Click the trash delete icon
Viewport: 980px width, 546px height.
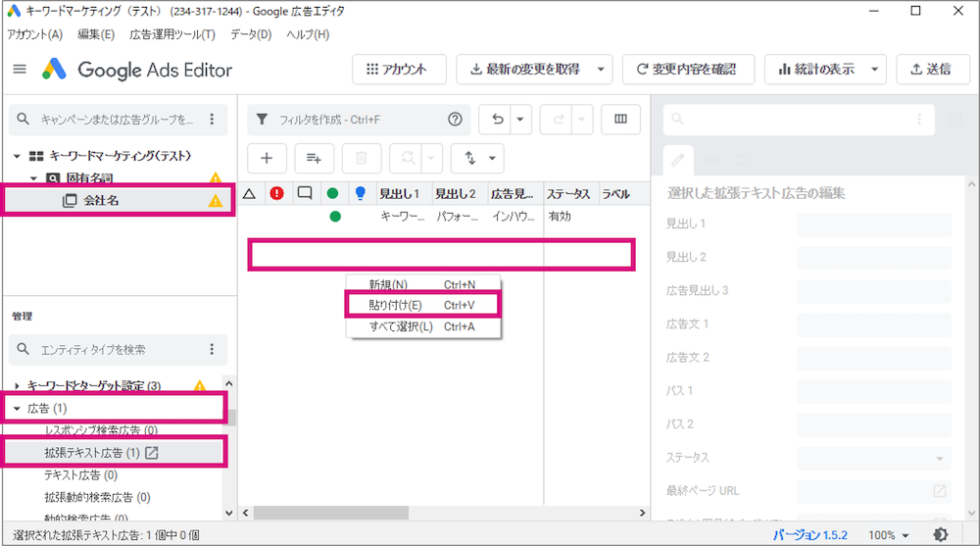(362, 158)
